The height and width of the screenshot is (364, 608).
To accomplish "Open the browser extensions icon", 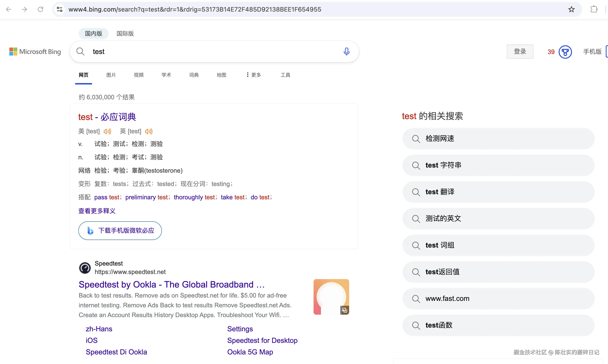I will pyautogui.click(x=594, y=9).
